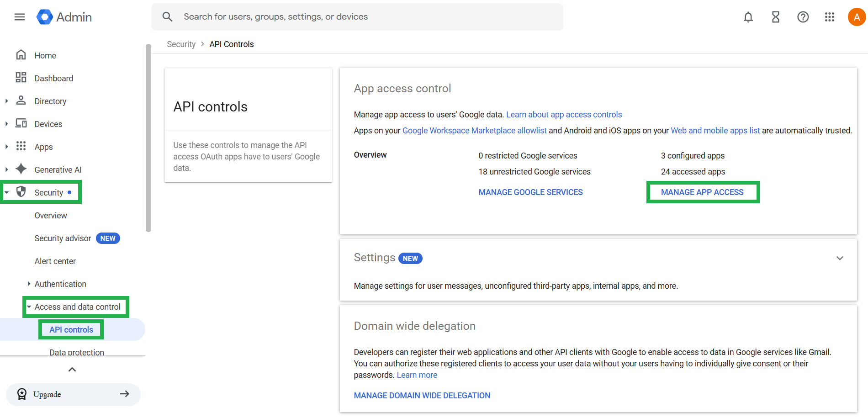The height and width of the screenshot is (418, 868).
Task: Expand the Devices section arrow
Action: (x=6, y=124)
